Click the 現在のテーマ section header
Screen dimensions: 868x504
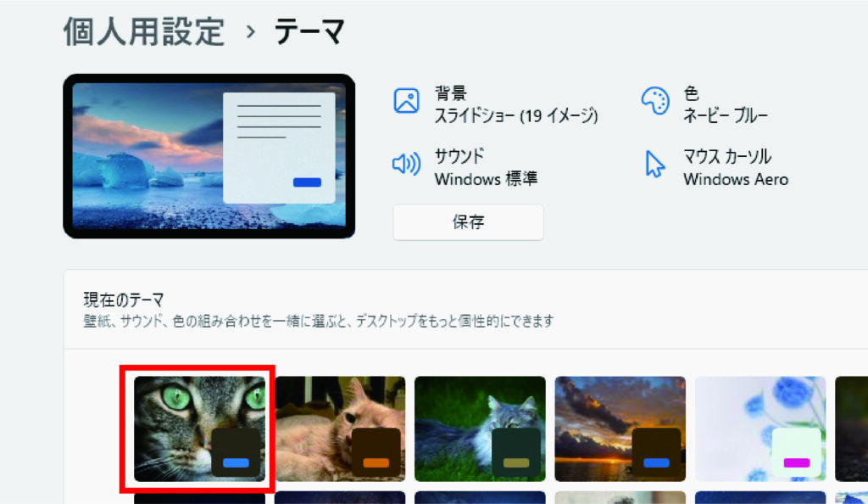(x=123, y=300)
